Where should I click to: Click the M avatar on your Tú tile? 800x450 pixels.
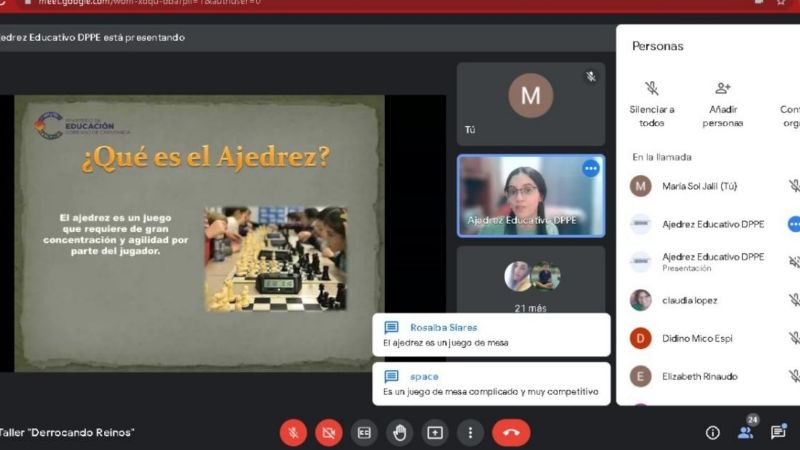coord(531,95)
